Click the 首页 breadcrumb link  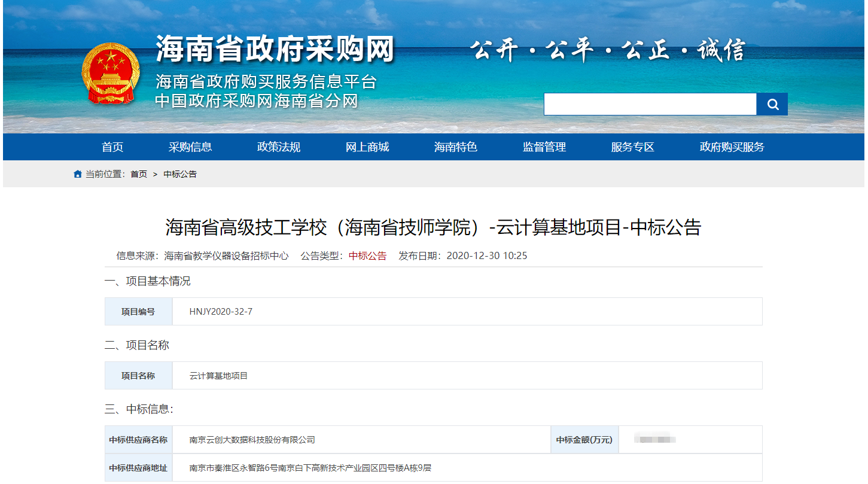139,174
